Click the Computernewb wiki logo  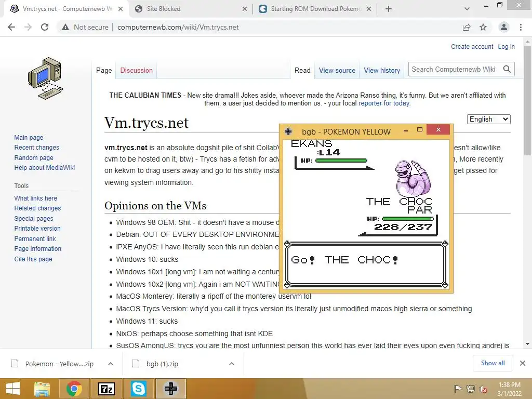46,78
